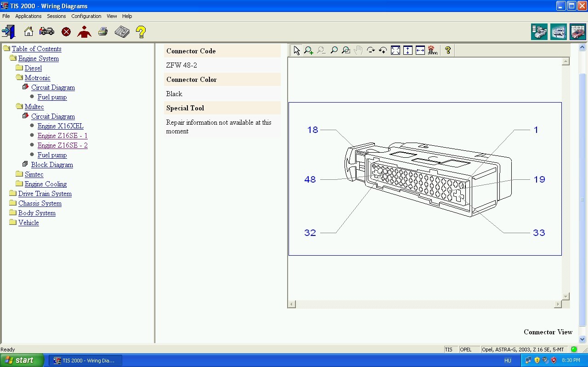The width and height of the screenshot is (588, 367).
Task: Click the small yellow question mark in diagram toolbar
Action: tap(448, 51)
